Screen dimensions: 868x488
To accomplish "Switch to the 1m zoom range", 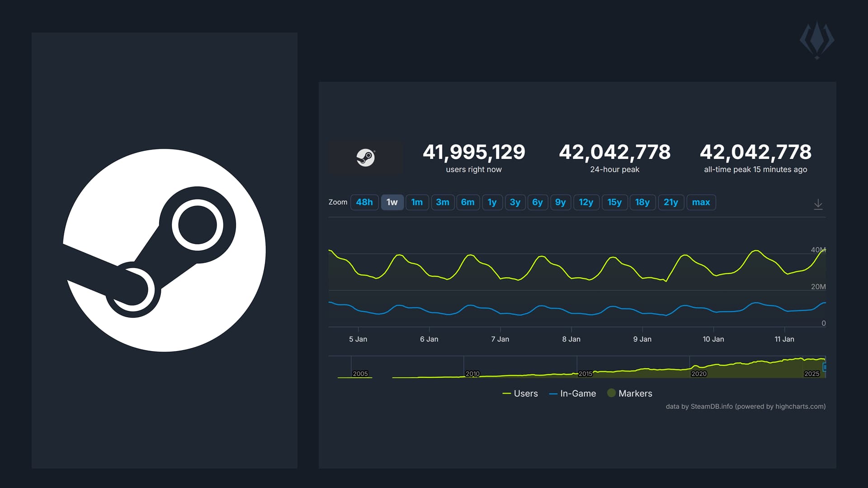I will click(417, 202).
